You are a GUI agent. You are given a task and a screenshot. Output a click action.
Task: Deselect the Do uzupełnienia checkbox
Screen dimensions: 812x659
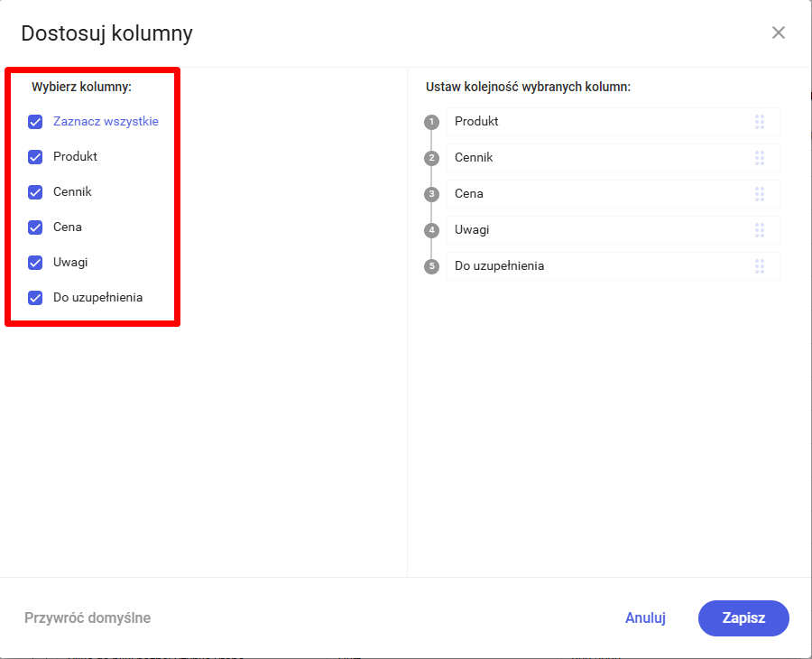coord(35,298)
